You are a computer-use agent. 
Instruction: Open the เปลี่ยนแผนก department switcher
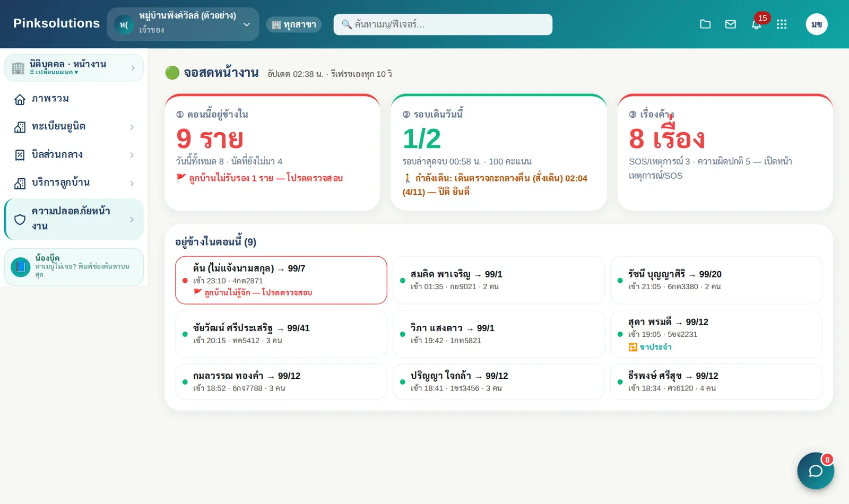[54, 73]
